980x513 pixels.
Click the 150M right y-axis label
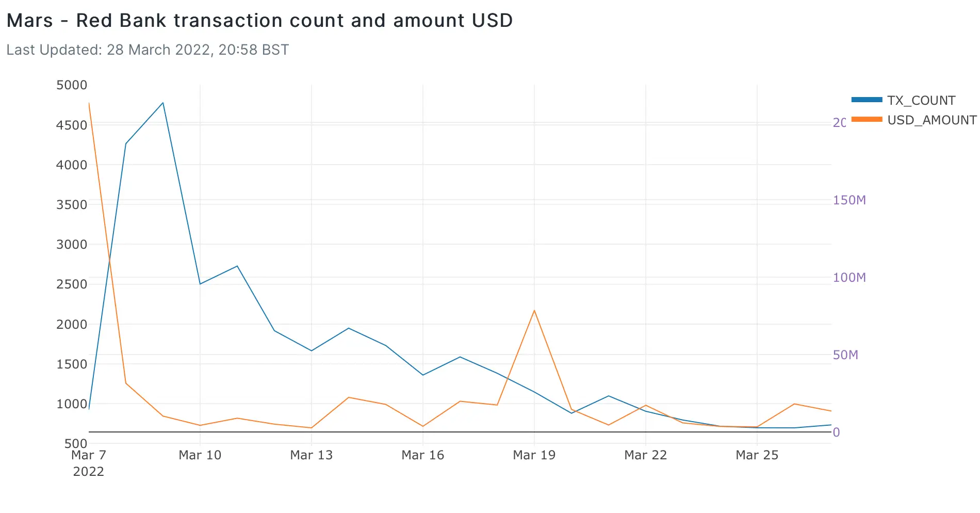849,200
